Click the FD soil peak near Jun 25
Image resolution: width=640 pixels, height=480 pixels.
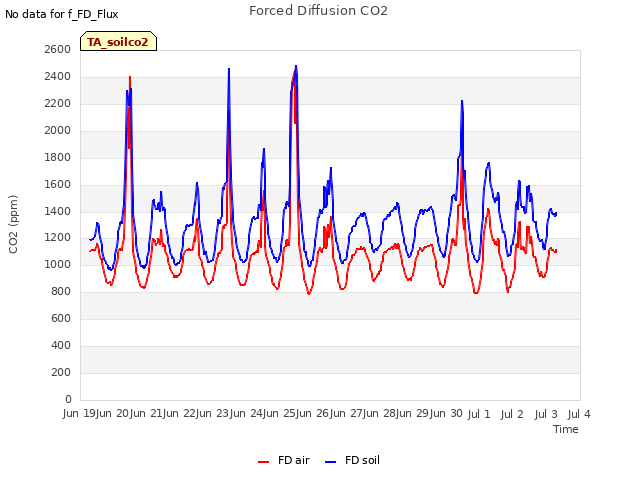tap(296, 66)
